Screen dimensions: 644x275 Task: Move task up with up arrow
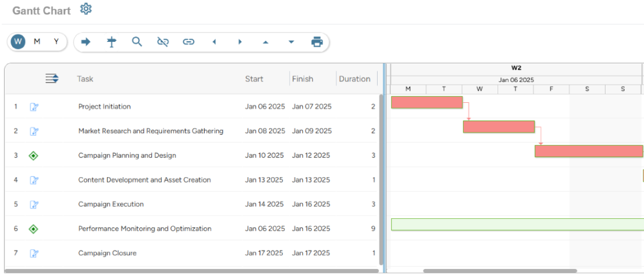click(x=265, y=42)
